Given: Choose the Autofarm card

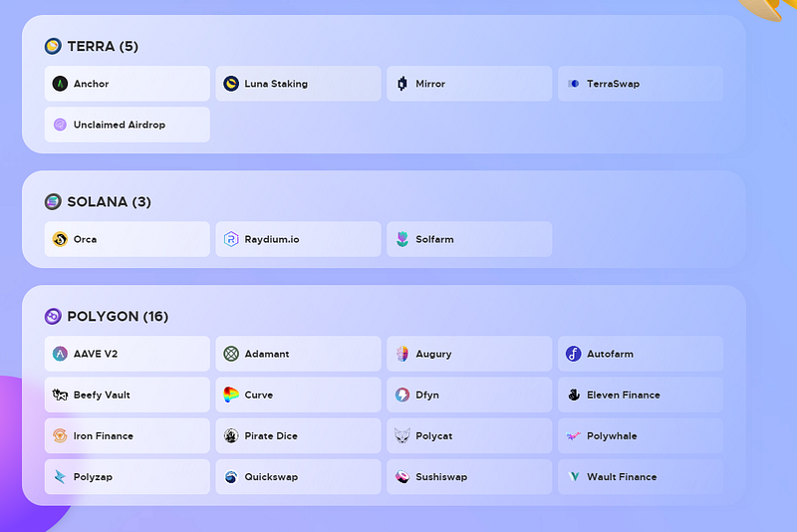Looking at the screenshot, I should tap(641, 353).
